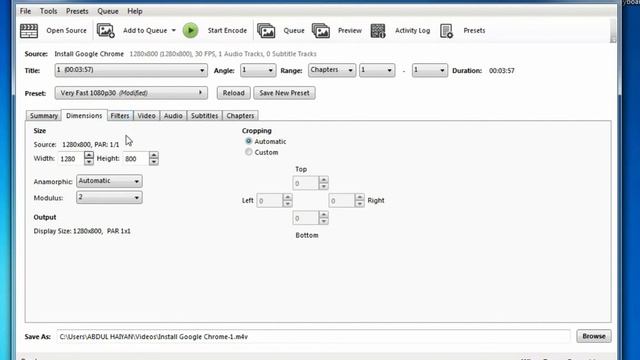The height and width of the screenshot is (360, 640).
Task: Click the Presets toolbar icon
Action: 447,31
